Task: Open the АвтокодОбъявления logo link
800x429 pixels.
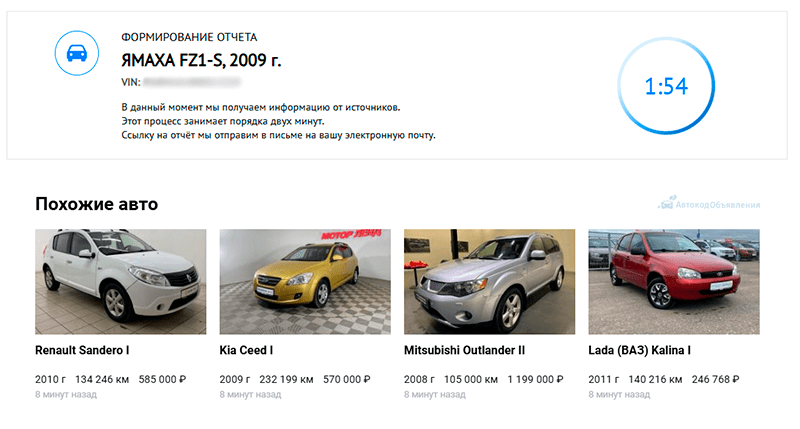Action: (709, 203)
